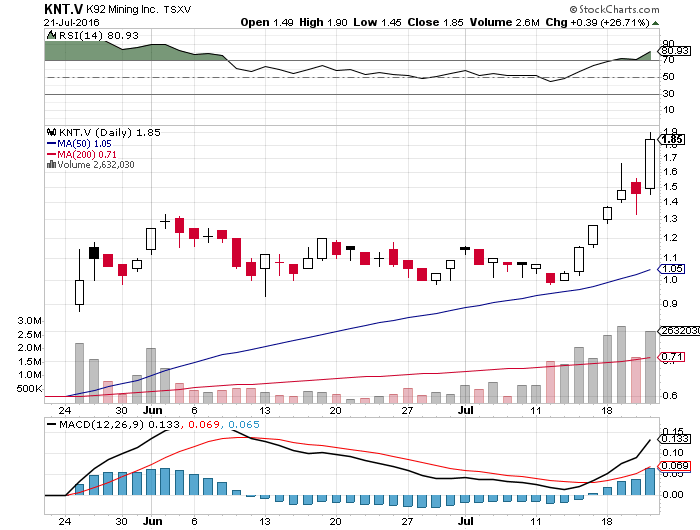The image size is (700, 530).
Task: Click the 0.71 MA(200) price tag
Action: 671,357
